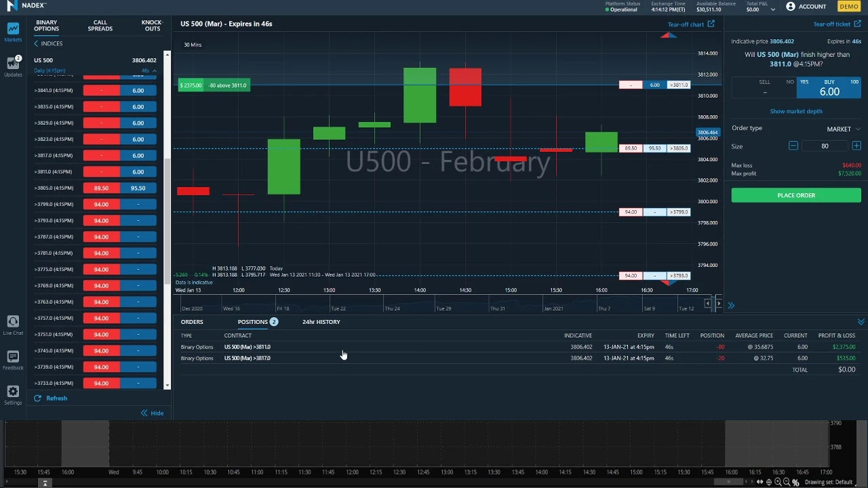Click the >3763.0 (4:15PM) contract label
This screenshot has width=868, height=488.
(x=54, y=302)
